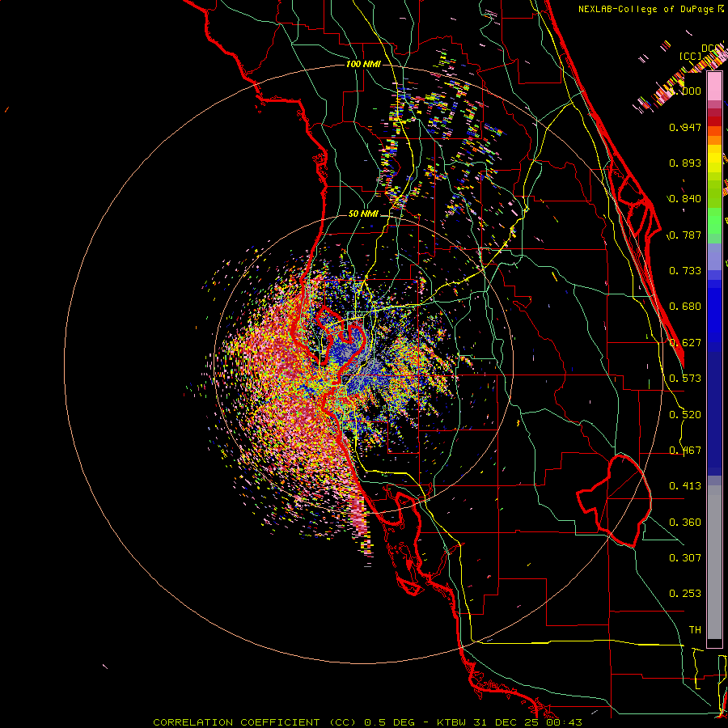Click the 0.467 legend value

coord(685,451)
